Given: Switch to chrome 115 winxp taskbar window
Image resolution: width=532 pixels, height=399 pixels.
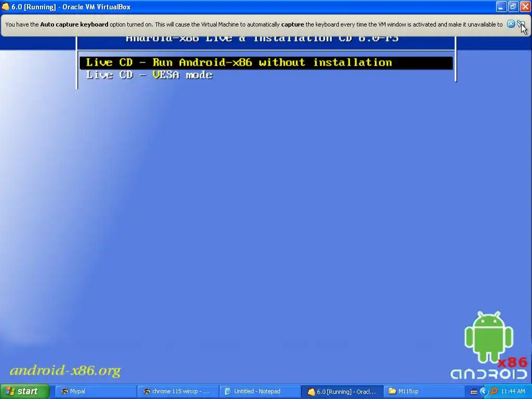Looking at the screenshot, I should click(x=178, y=392).
